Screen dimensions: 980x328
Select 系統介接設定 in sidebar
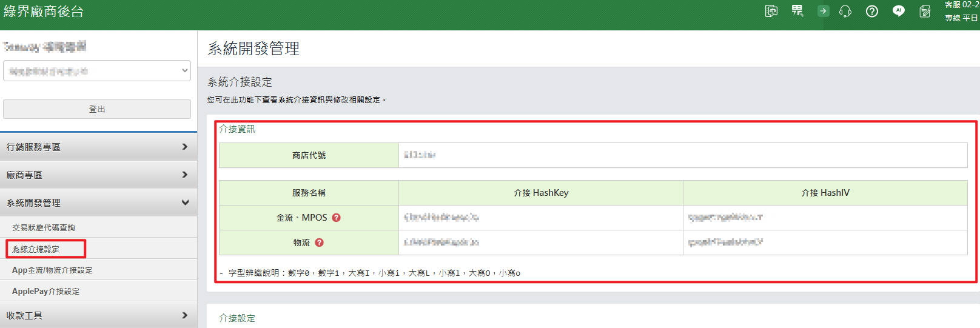pyautogui.click(x=36, y=249)
